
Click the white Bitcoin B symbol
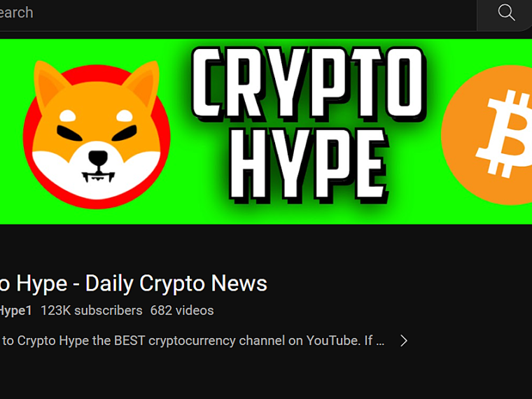[x=505, y=134]
